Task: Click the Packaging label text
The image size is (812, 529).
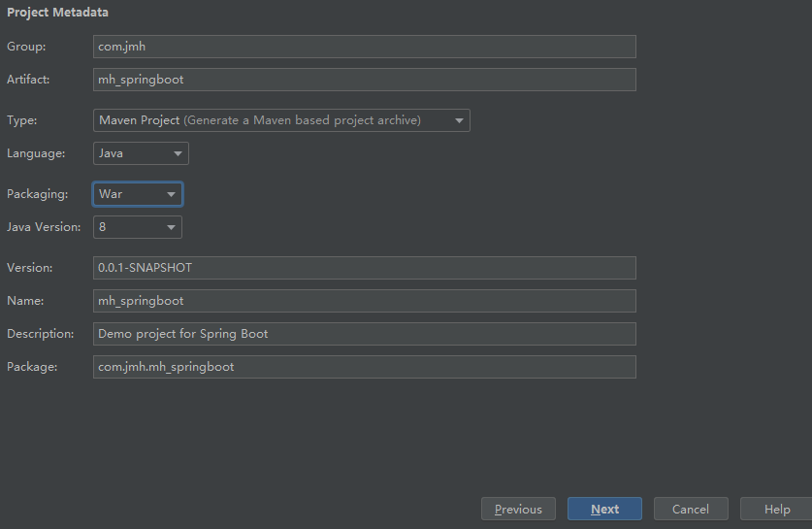Action: tap(37, 194)
